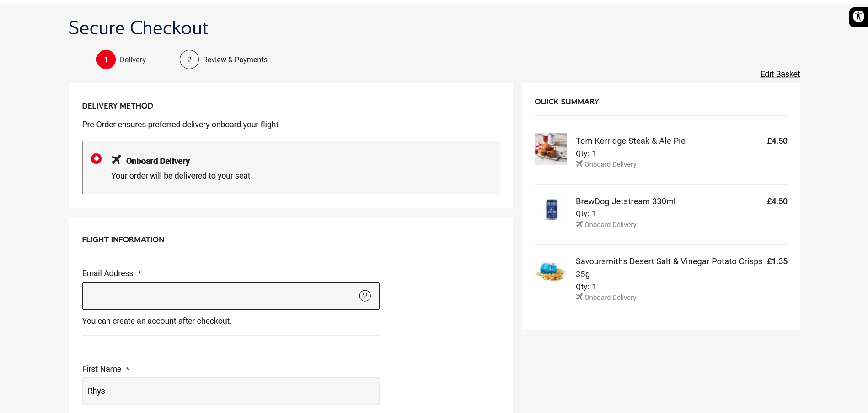Open the accessibility options widget
The image size is (868, 413).
click(x=858, y=17)
